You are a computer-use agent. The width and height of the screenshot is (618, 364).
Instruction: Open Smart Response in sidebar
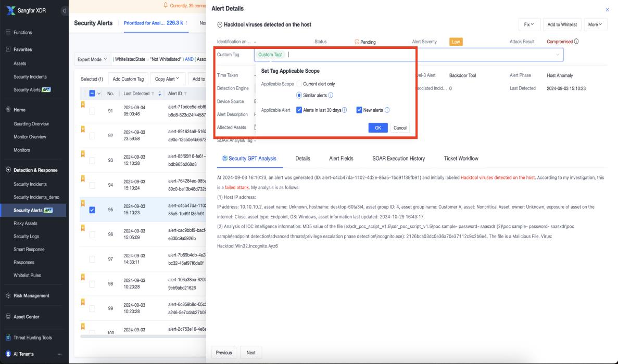[x=29, y=249]
